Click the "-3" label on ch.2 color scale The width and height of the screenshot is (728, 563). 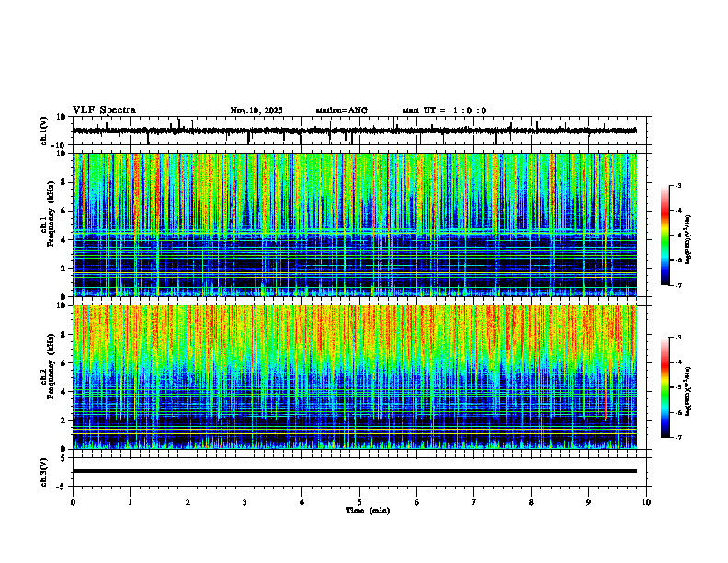pos(678,338)
